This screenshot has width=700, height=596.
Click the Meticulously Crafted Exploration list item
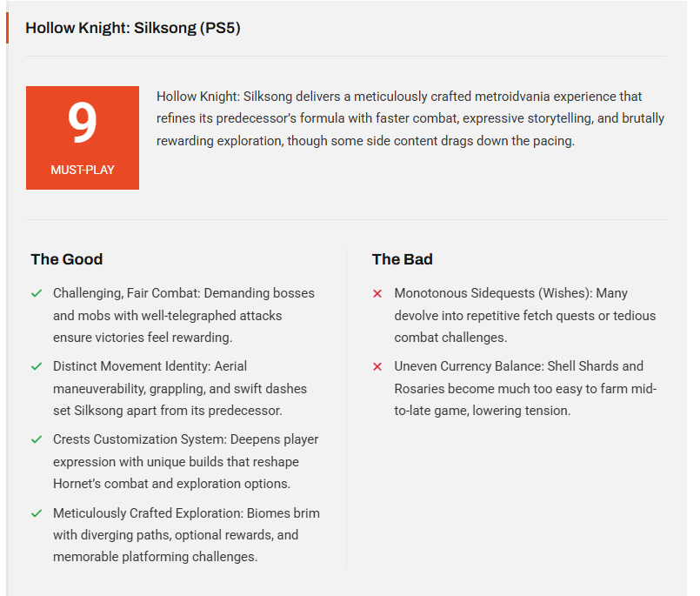[185, 535]
